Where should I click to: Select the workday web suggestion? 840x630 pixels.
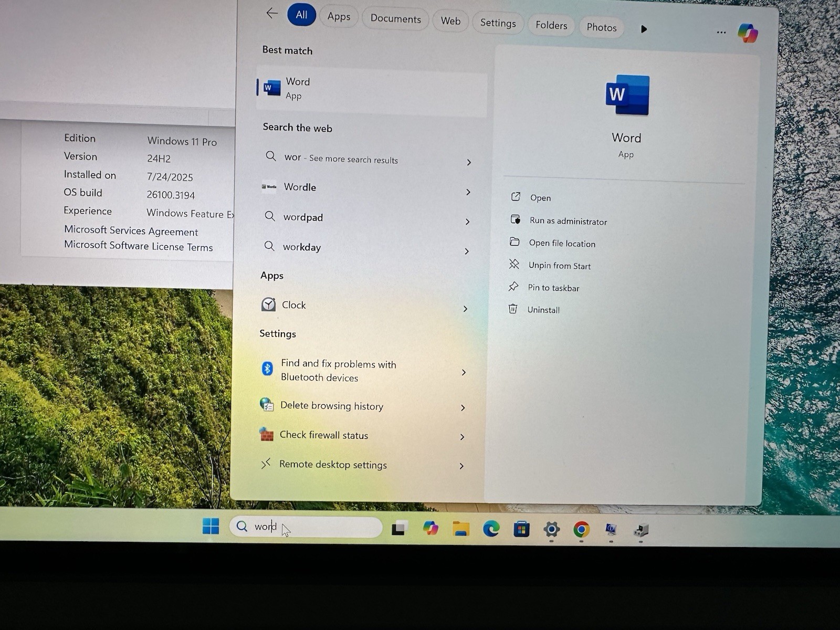(301, 247)
